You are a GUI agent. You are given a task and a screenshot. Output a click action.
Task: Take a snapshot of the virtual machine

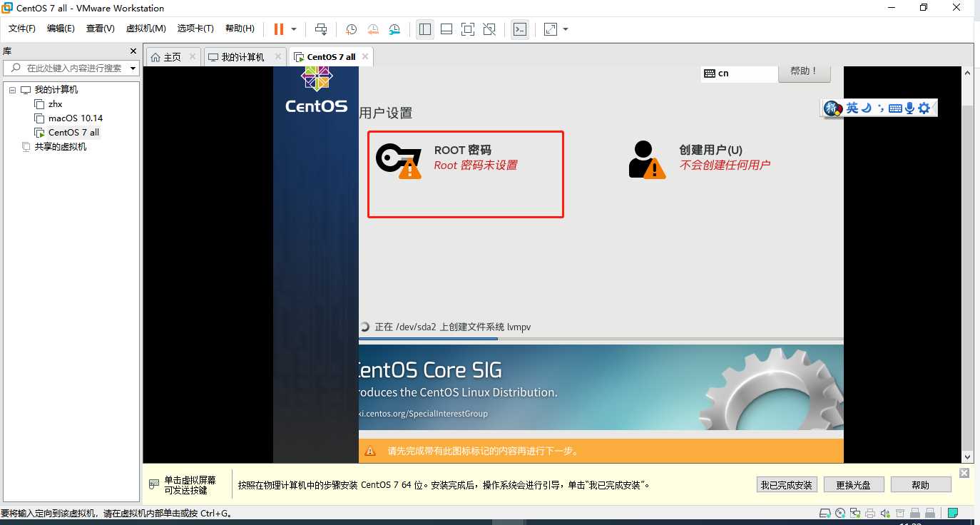point(352,29)
